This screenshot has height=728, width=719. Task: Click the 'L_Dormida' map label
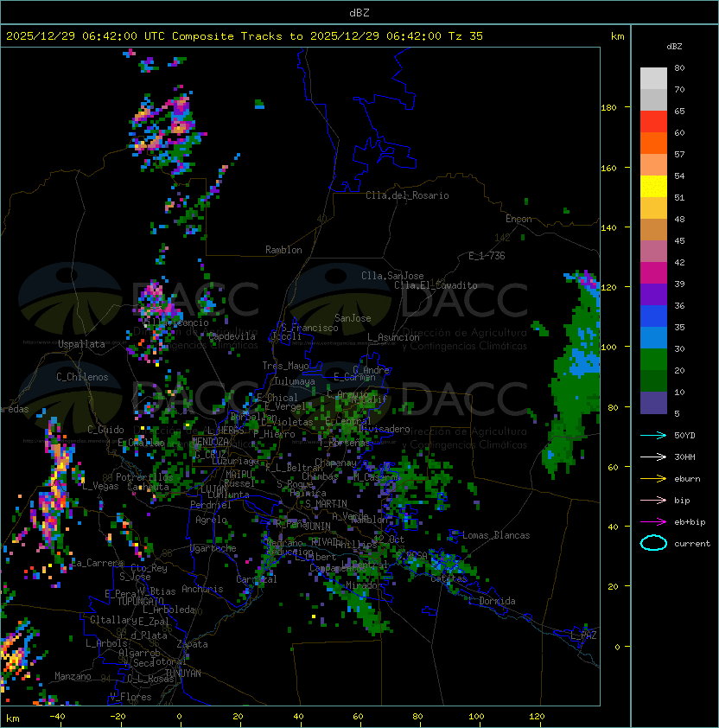[492, 601]
